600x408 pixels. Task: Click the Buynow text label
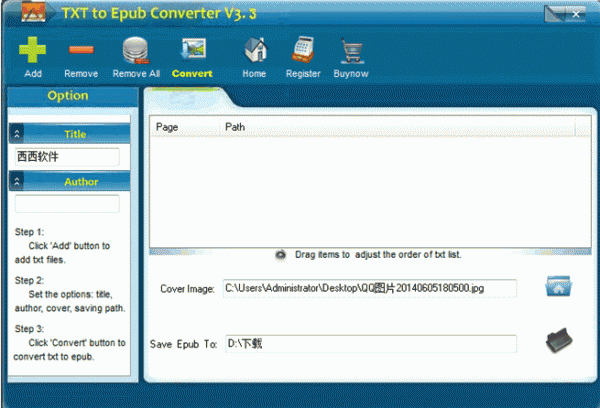(x=351, y=73)
